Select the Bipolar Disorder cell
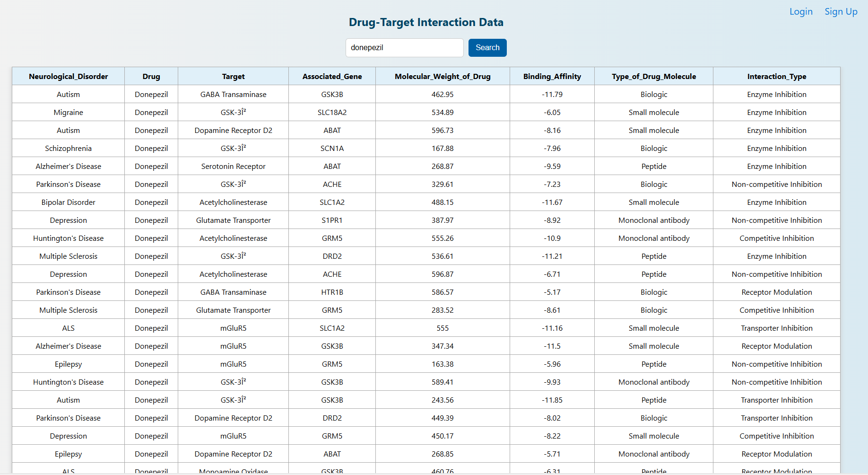Image resolution: width=868 pixels, height=475 pixels. 69,202
